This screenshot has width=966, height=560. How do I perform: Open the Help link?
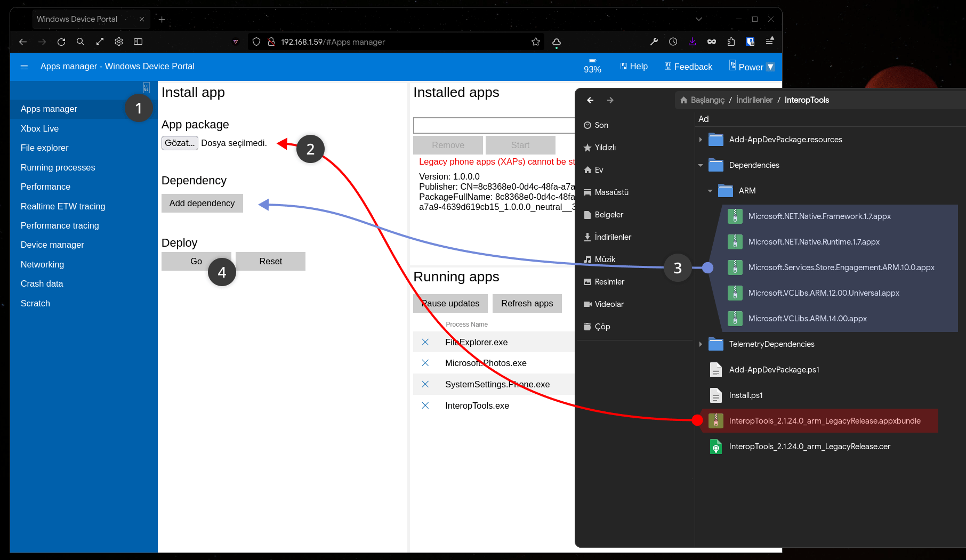[x=634, y=66]
